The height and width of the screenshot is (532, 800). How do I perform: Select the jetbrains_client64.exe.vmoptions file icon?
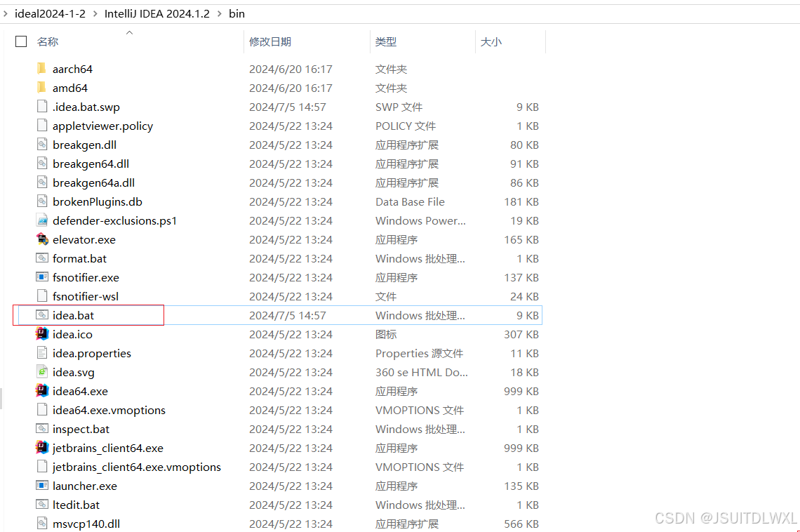coord(42,466)
